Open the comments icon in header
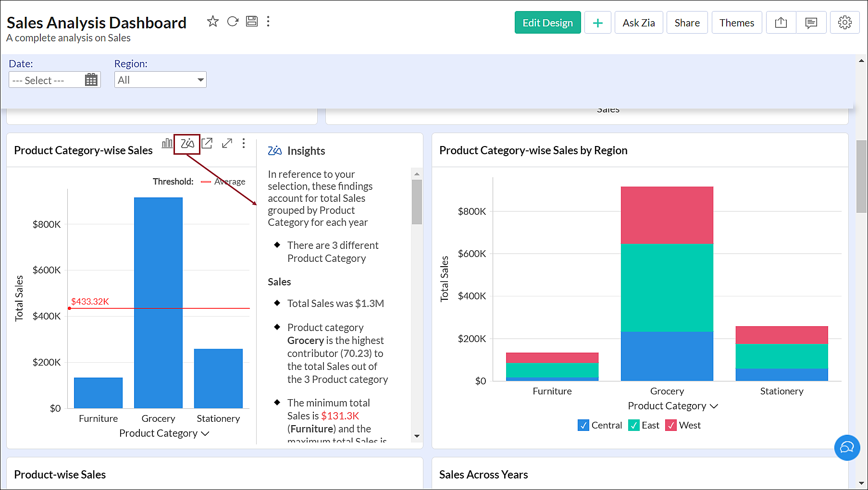The image size is (868, 490). point(811,23)
